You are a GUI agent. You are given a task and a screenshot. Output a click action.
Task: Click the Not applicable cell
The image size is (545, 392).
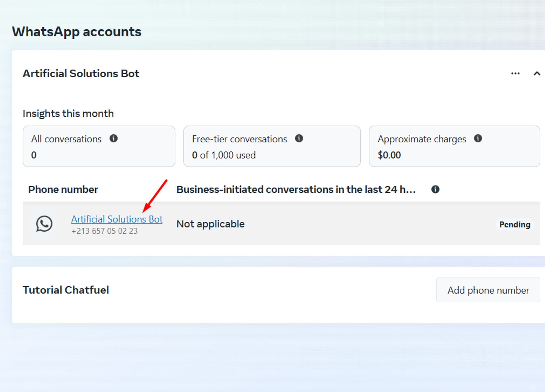point(210,224)
